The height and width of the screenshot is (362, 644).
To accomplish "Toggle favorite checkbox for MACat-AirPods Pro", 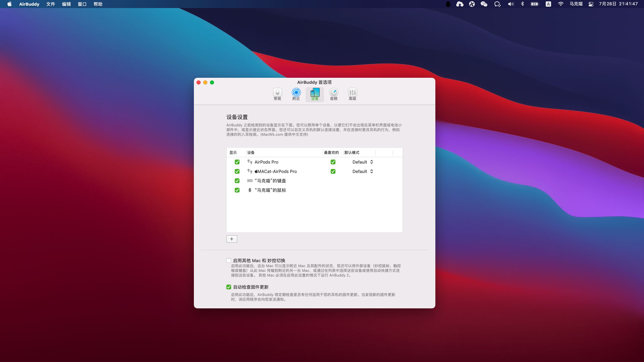I will pyautogui.click(x=333, y=171).
